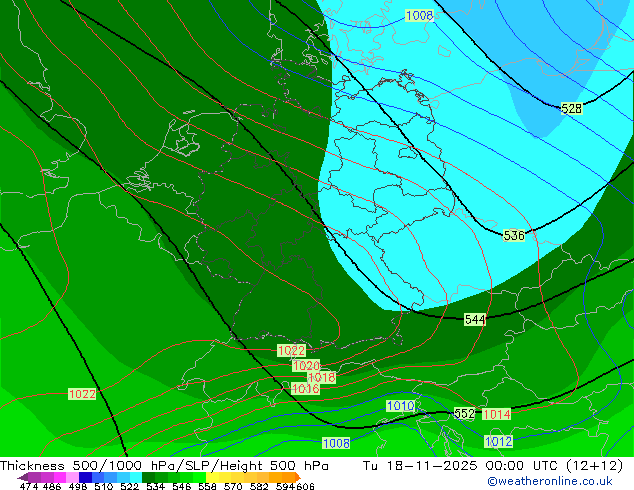
Task: Click the 536 height contour label
Action: pos(514,235)
